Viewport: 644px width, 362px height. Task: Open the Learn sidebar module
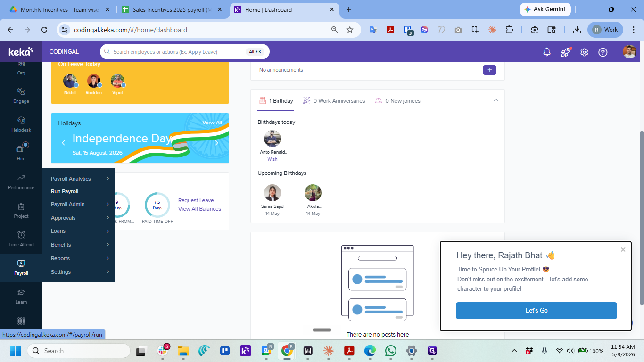(x=21, y=296)
